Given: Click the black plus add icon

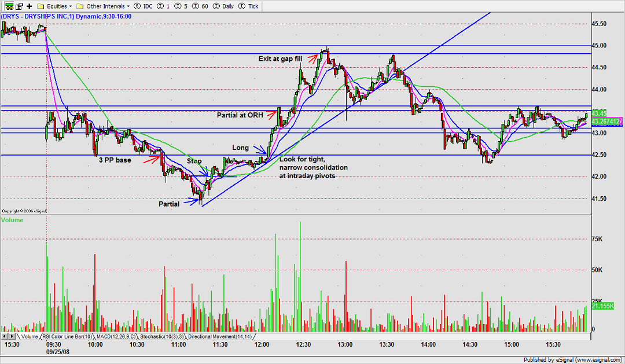Looking at the screenshot, I should 29,6.
